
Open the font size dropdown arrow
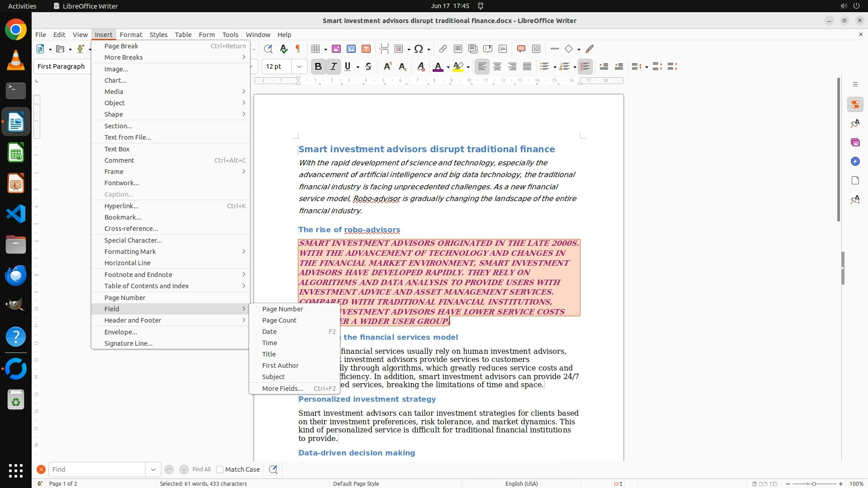coord(299,66)
